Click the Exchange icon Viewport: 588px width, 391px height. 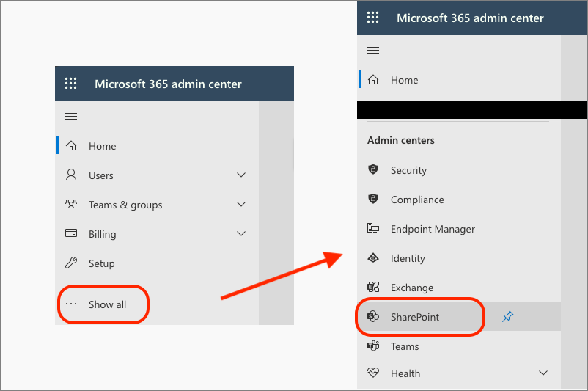[x=373, y=287]
